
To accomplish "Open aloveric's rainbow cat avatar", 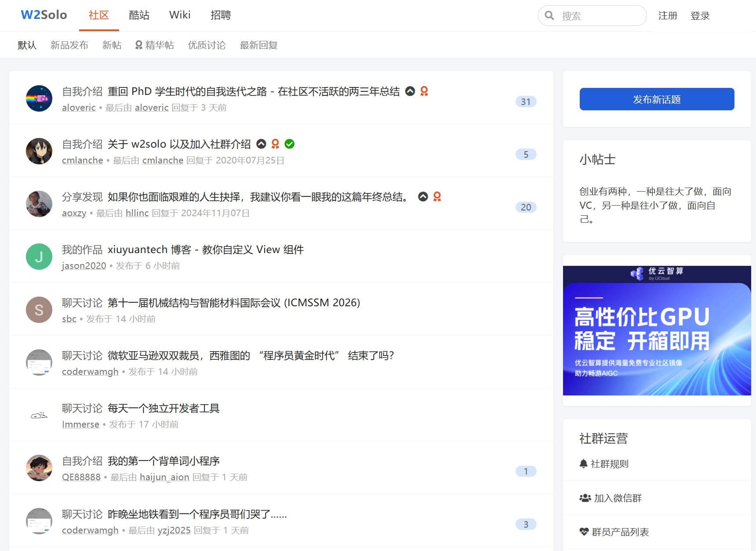I will pyautogui.click(x=39, y=98).
